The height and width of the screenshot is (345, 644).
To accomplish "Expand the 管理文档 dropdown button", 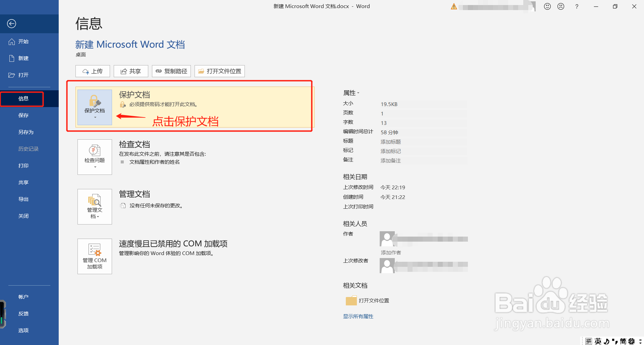I will 95,207.
